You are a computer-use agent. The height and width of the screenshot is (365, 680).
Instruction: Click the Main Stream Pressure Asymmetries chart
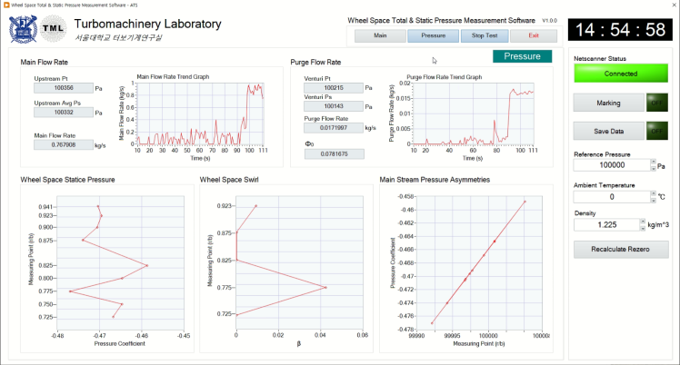[x=479, y=263]
